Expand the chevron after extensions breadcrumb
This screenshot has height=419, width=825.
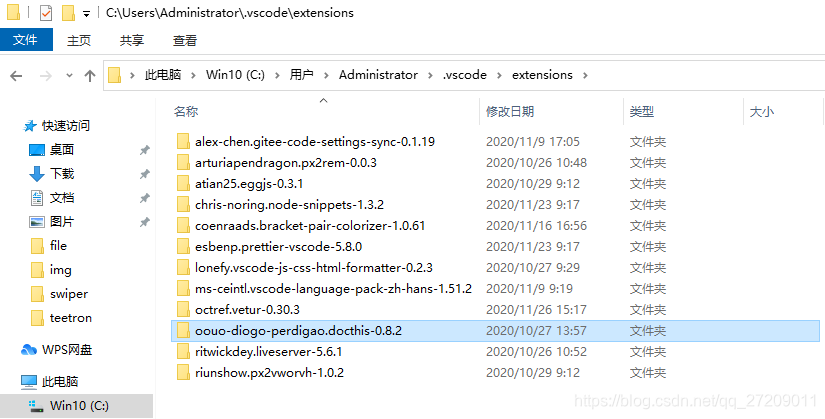pyautogui.click(x=585, y=75)
